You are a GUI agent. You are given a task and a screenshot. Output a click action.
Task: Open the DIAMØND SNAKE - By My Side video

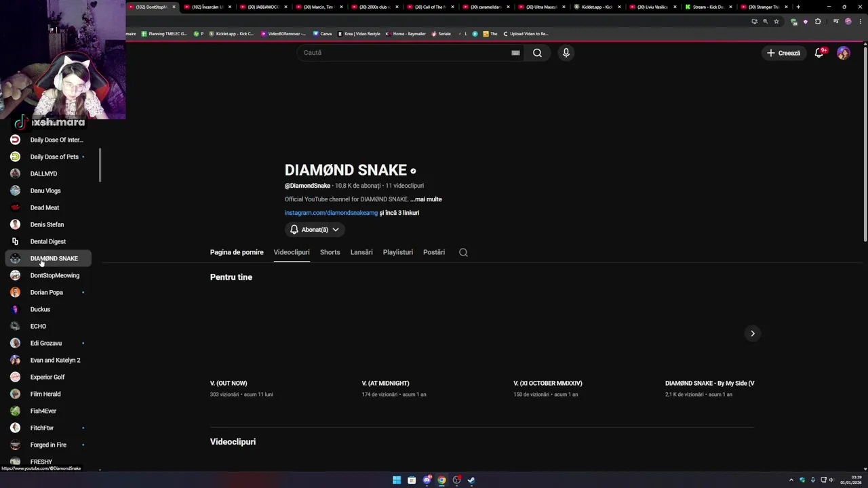point(709,384)
